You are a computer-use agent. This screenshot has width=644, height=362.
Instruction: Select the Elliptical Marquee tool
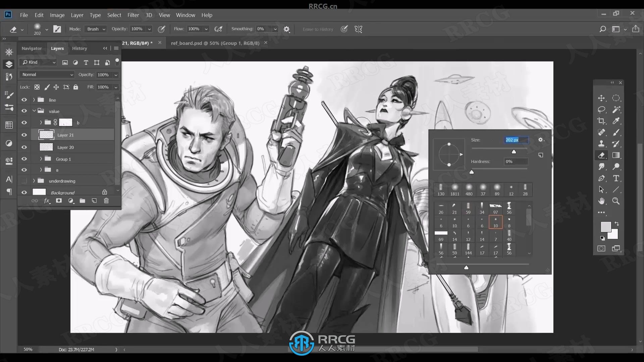pyautogui.click(x=616, y=98)
